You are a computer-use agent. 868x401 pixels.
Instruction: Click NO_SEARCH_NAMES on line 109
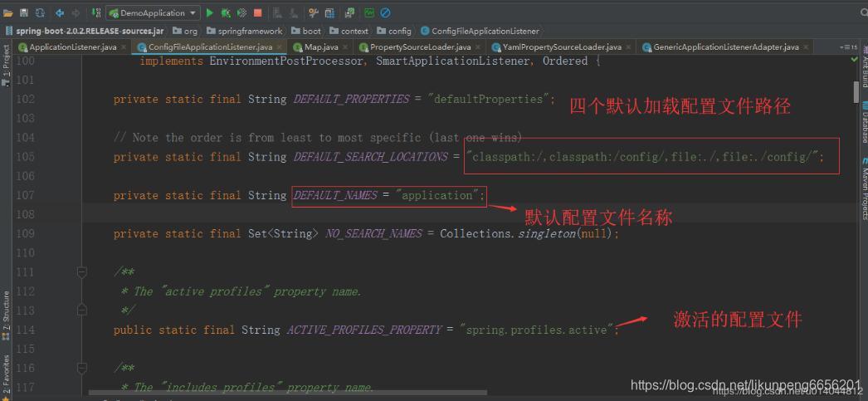click(x=373, y=234)
